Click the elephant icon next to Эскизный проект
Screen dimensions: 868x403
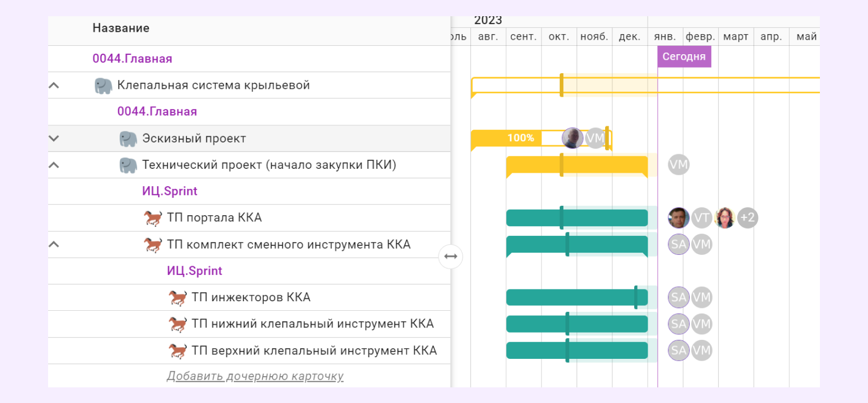(x=128, y=139)
